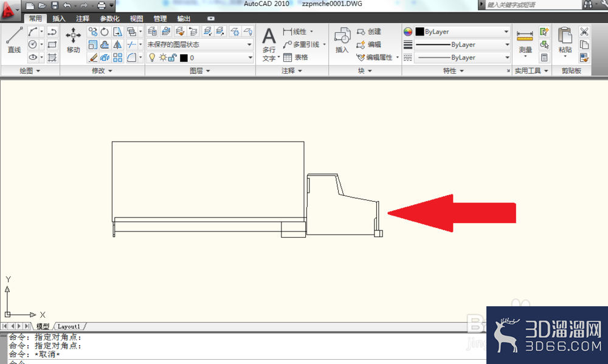Viewport: 608px width, 364px height.
Task: Click the Plot/Print icon in quick access toolbar
Action: (x=101, y=5)
